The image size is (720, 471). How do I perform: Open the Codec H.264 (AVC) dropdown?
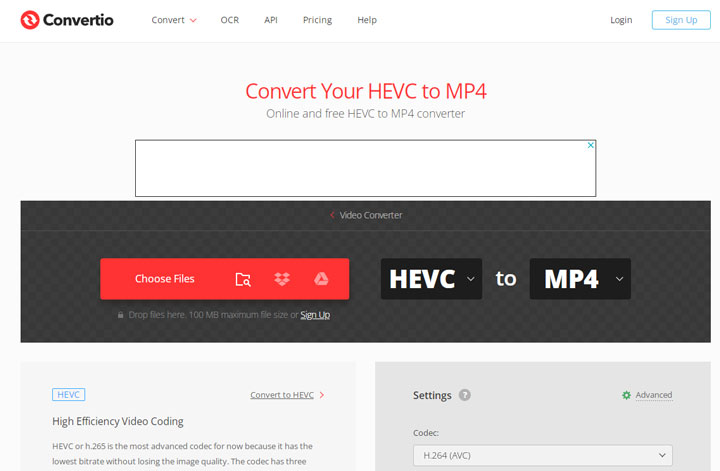(x=543, y=455)
